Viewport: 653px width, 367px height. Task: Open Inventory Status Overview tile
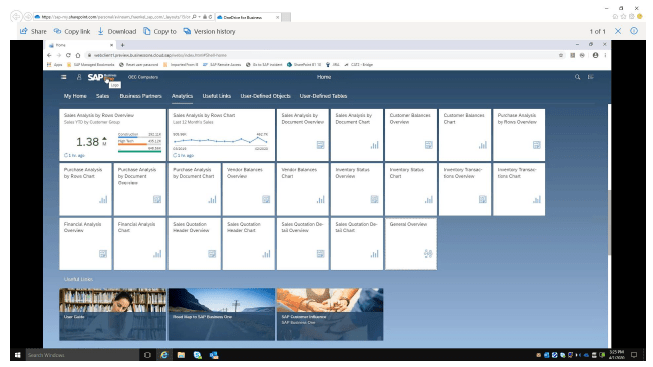(357, 190)
